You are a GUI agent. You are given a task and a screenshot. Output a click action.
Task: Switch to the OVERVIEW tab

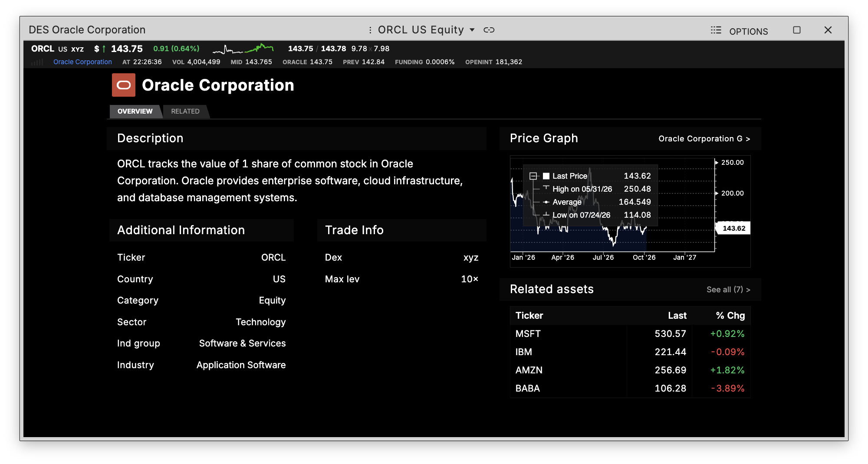coord(135,111)
